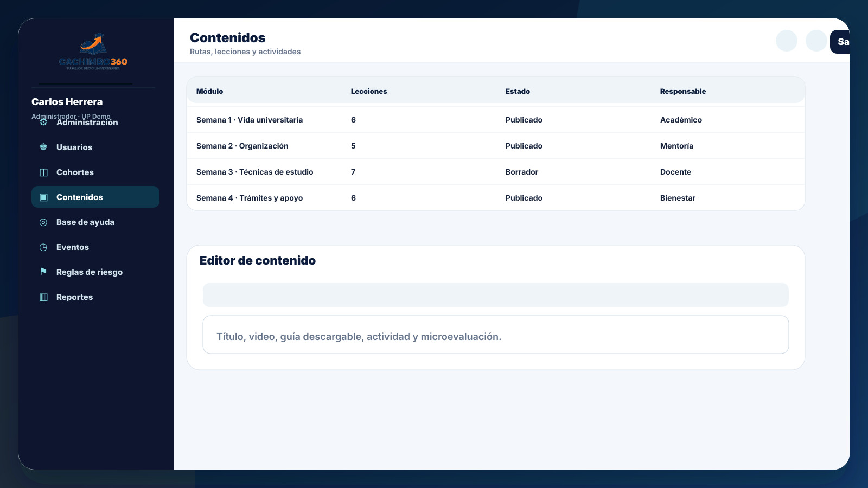Click the Estado column header
The height and width of the screenshot is (488, 868).
click(518, 91)
